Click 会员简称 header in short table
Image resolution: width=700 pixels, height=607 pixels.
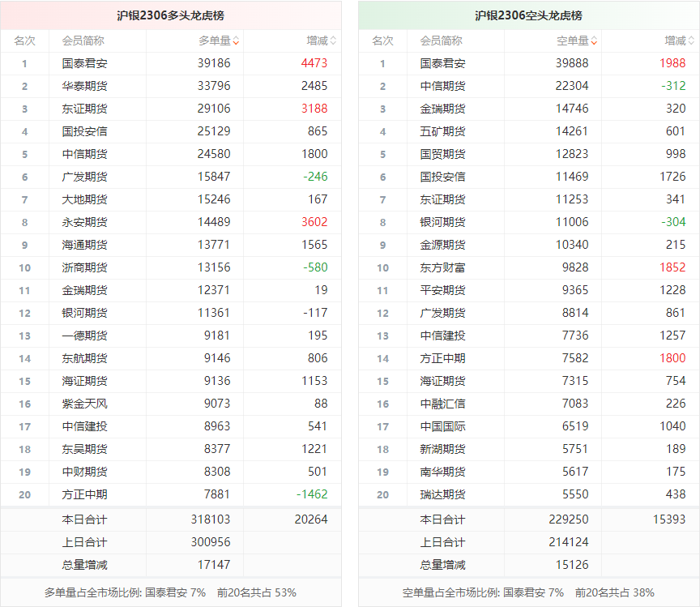[441, 41]
